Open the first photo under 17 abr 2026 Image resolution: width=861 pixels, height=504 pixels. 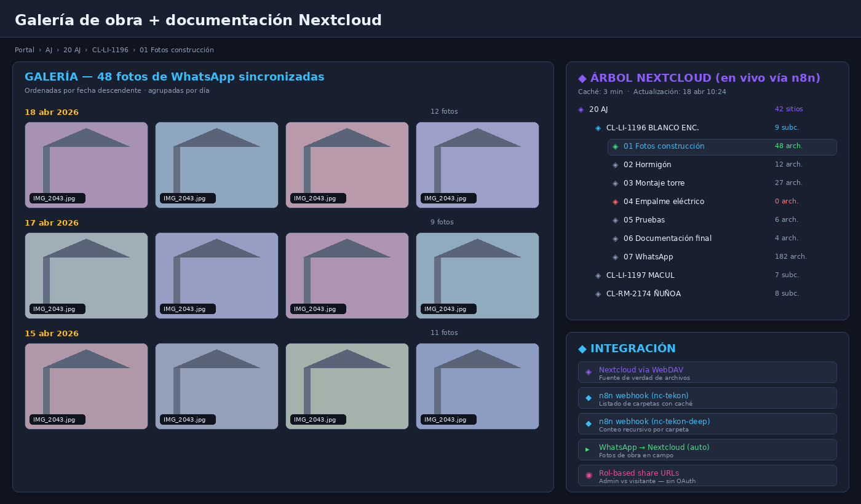click(86, 275)
